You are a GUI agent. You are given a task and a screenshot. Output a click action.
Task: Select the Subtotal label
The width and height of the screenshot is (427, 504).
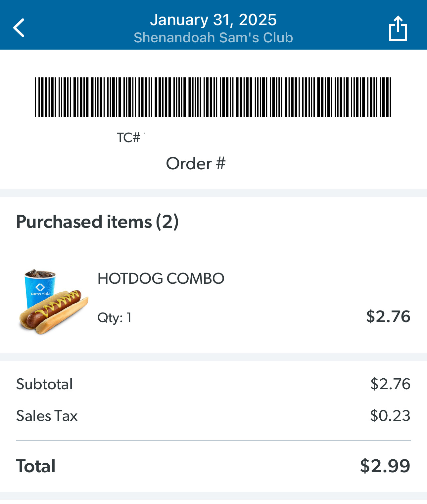coord(44,384)
